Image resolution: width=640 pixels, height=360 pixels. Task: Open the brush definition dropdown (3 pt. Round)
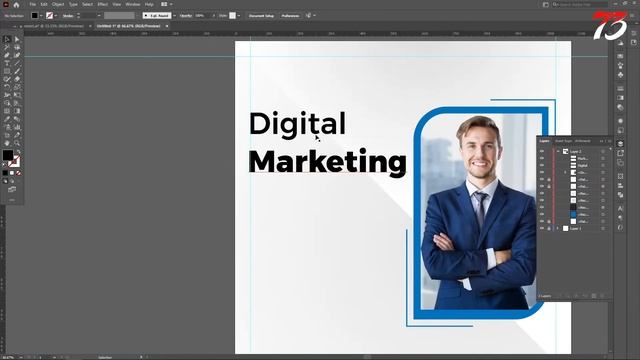point(174,16)
